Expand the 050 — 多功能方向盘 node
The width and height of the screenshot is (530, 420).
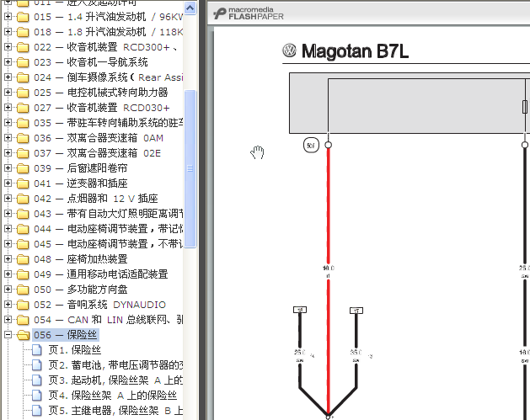coord(8,290)
